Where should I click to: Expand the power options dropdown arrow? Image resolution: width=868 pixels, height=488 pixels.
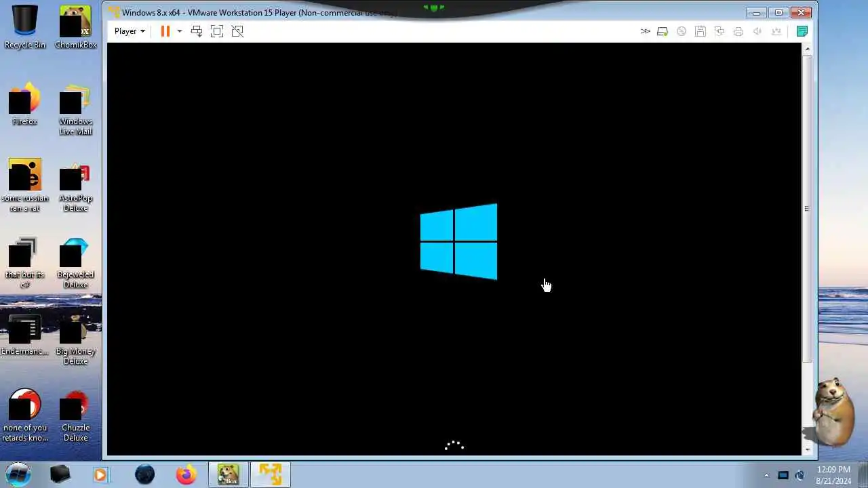click(180, 31)
